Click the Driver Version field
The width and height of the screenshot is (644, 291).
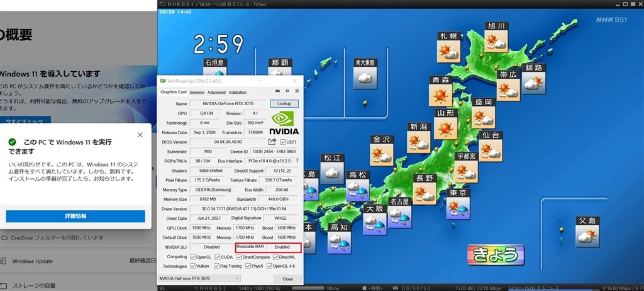[x=244, y=208]
